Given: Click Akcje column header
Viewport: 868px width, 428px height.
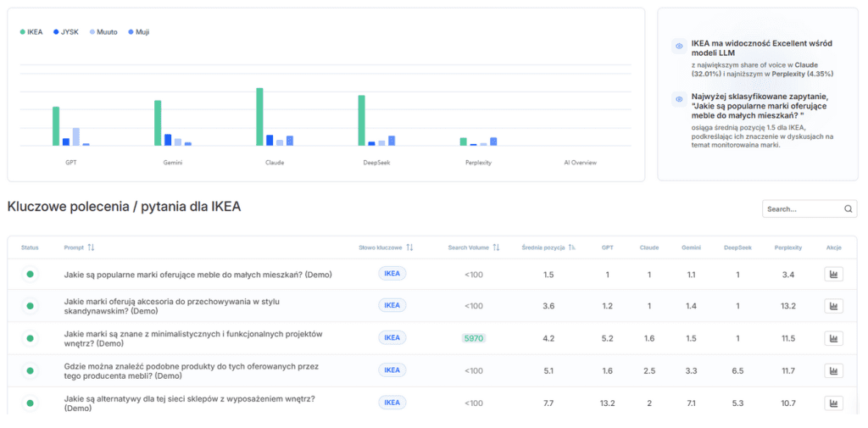Looking at the screenshot, I should coord(833,247).
